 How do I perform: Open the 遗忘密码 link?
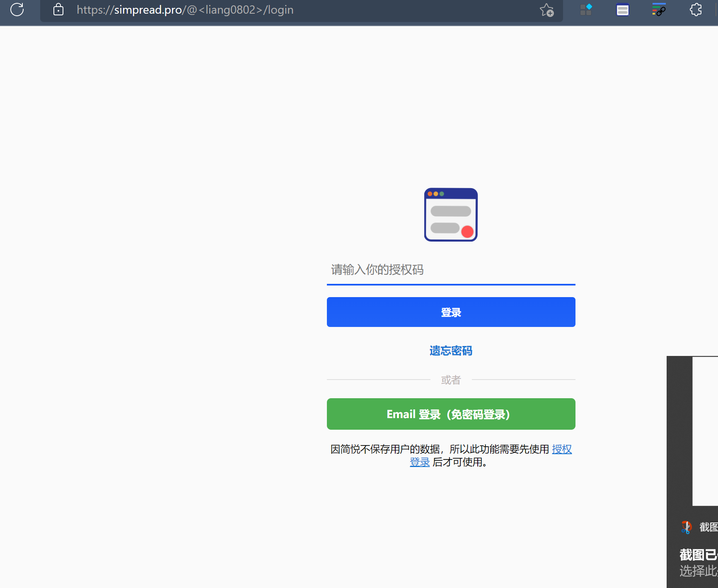451,351
